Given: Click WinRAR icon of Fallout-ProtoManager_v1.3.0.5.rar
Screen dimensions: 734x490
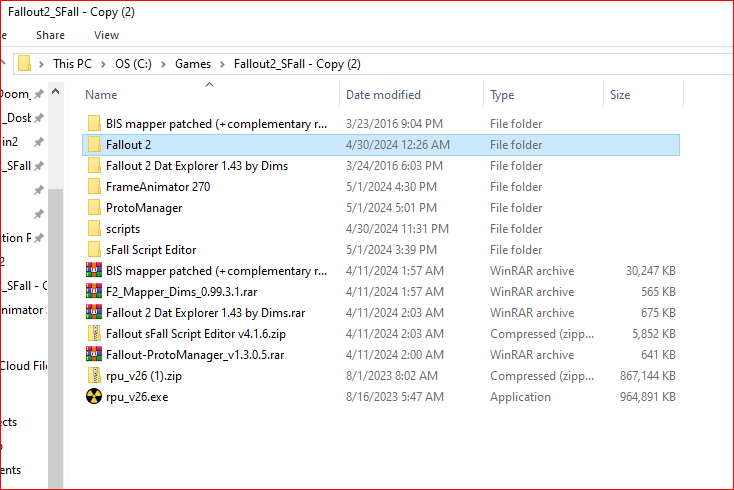Looking at the screenshot, I should (94, 355).
